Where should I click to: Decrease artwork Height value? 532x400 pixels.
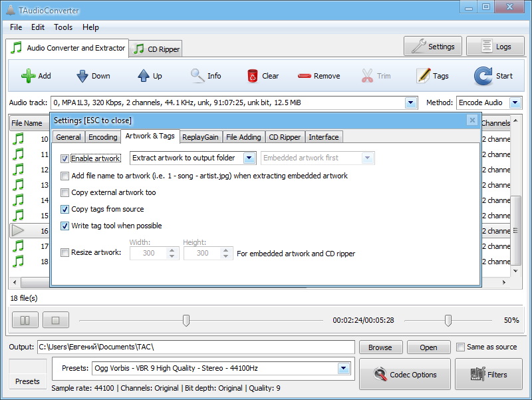pyautogui.click(x=225, y=256)
